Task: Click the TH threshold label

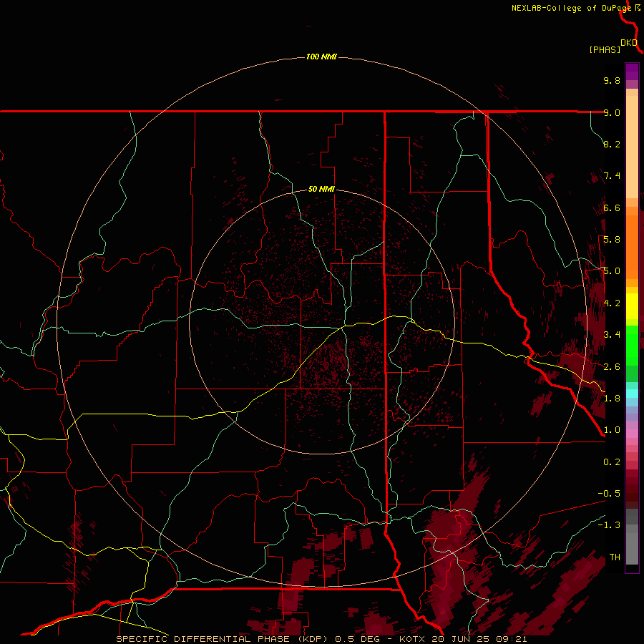Action: pyautogui.click(x=615, y=557)
